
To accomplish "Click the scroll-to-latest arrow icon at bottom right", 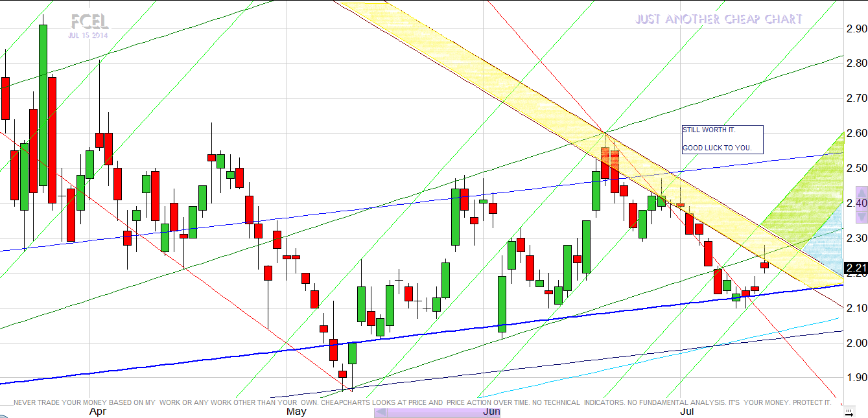I will [x=849, y=412].
